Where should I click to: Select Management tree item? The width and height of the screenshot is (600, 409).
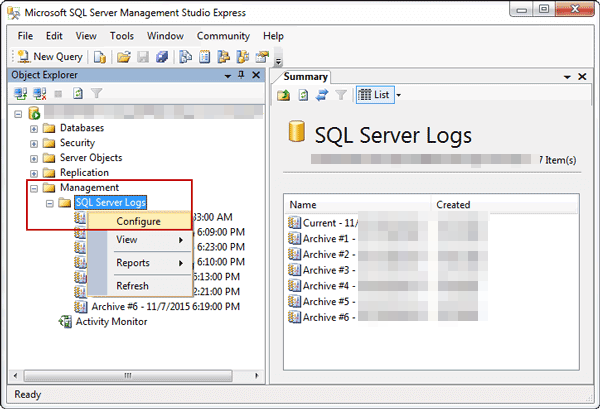click(x=89, y=187)
